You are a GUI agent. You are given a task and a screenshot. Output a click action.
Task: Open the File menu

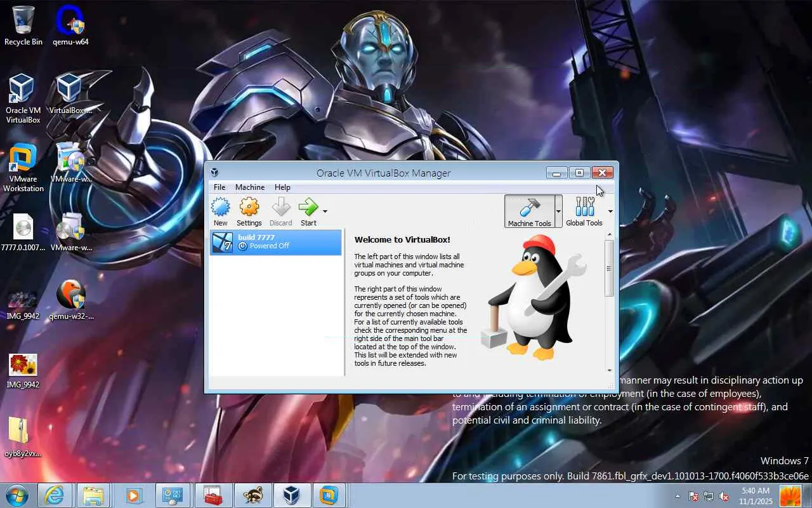coord(219,187)
